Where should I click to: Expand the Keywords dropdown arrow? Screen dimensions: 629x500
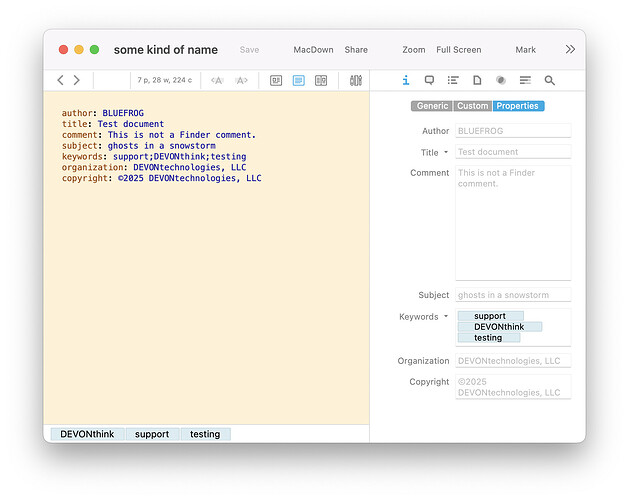tap(446, 317)
